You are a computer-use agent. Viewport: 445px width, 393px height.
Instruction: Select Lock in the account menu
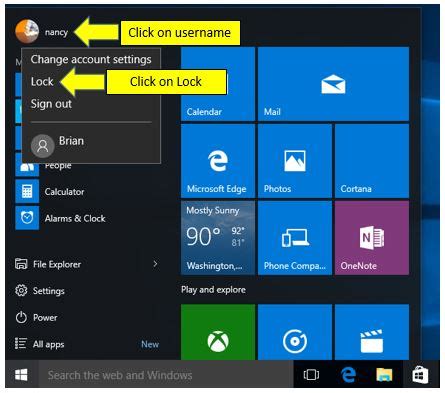click(42, 81)
